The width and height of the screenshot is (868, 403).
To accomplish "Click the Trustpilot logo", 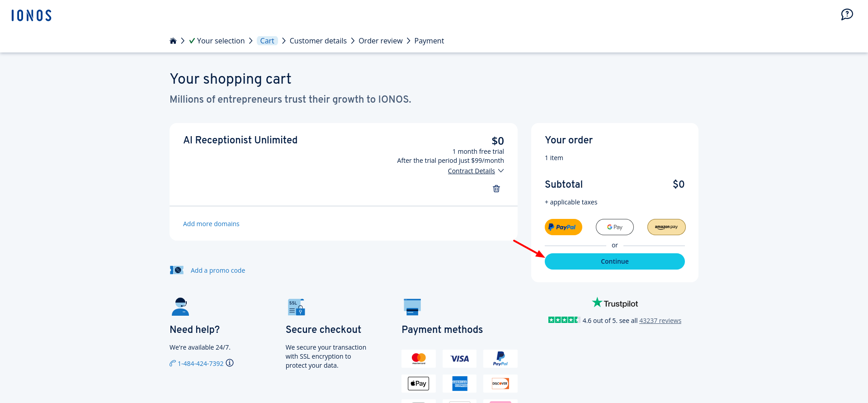I will coord(615,303).
